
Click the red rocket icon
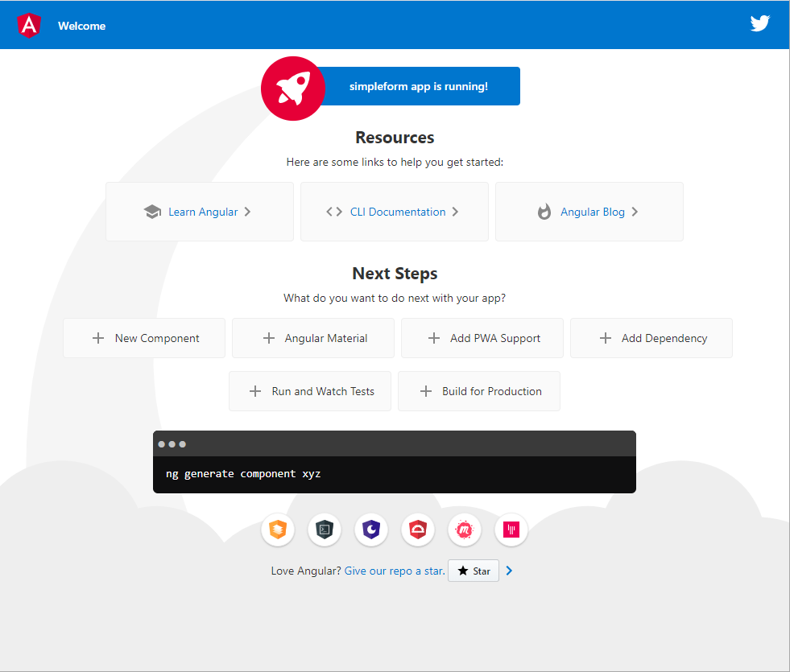coord(292,88)
